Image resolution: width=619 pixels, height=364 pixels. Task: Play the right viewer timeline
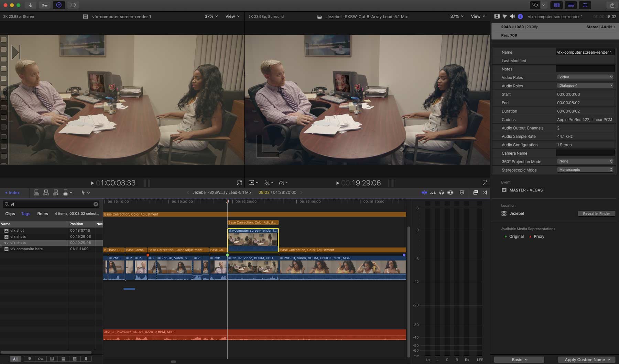tap(337, 183)
